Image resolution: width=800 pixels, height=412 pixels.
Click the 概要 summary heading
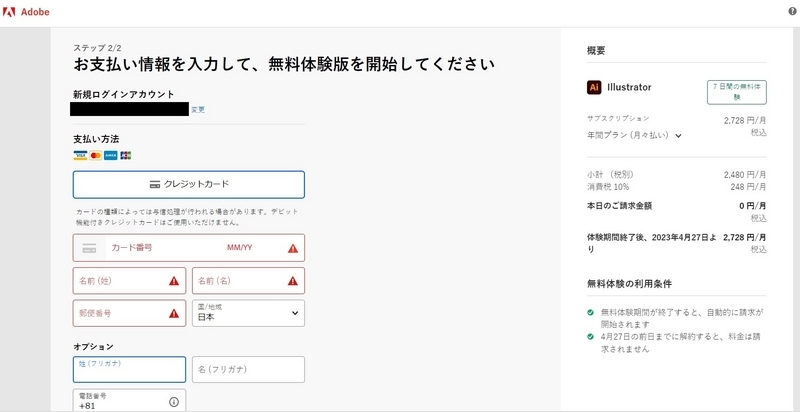tap(596, 50)
